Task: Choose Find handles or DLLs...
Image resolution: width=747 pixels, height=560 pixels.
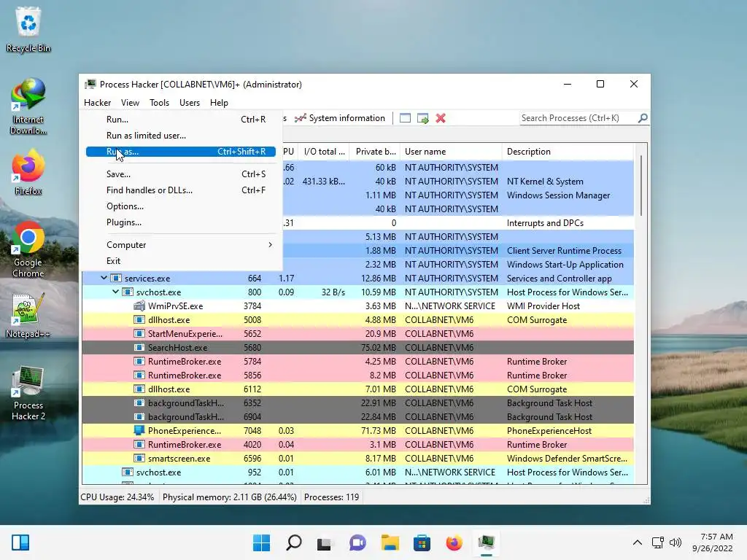Action: click(x=181, y=190)
